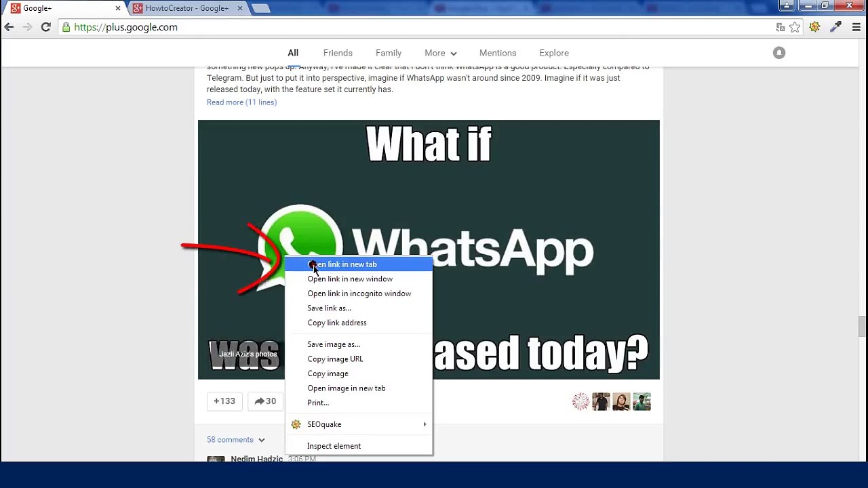Click the Read more (11 lines) link
868x488 pixels.
coord(241,102)
